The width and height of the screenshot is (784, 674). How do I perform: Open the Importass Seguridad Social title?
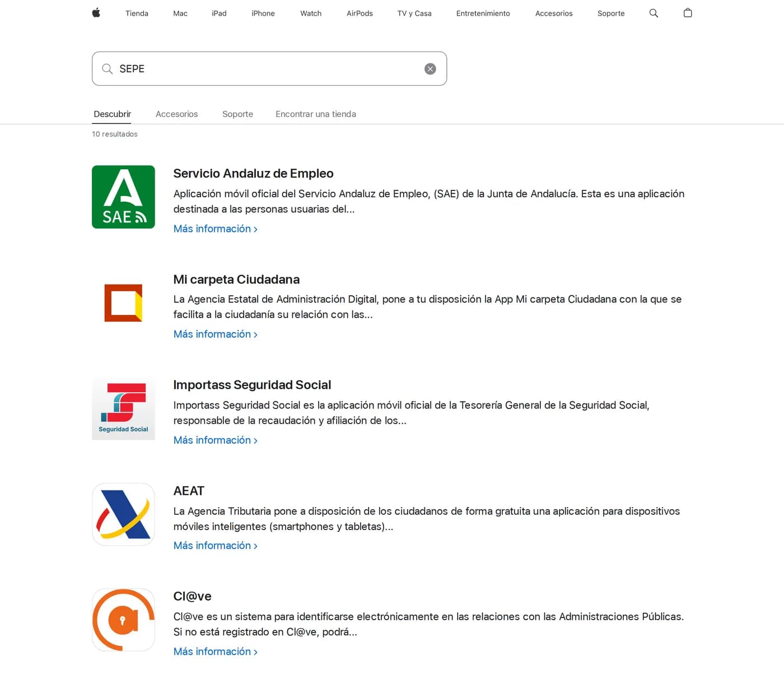(x=252, y=385)
